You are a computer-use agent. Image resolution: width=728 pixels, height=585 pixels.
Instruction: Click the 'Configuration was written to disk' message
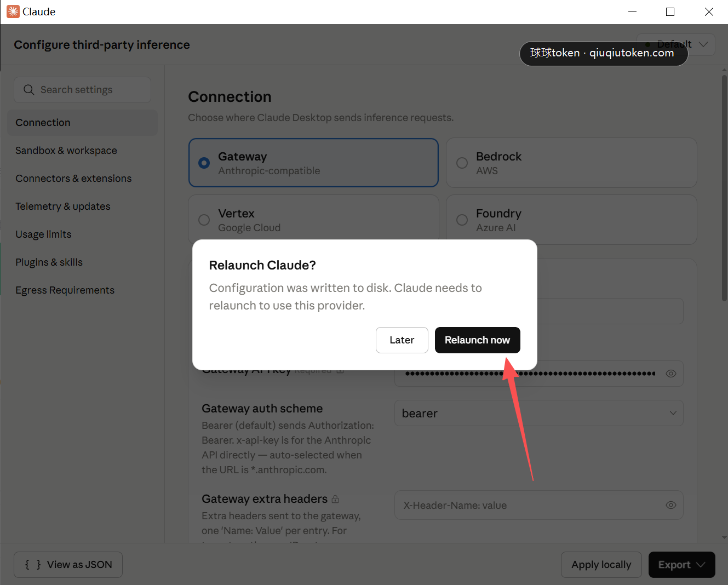pos(346,297)
